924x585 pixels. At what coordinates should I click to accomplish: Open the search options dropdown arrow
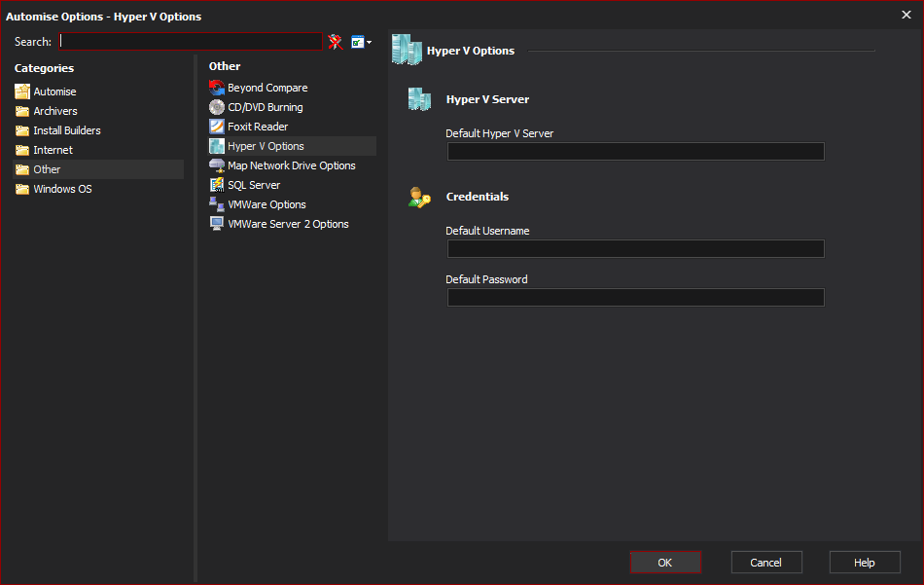click(369, 43)
